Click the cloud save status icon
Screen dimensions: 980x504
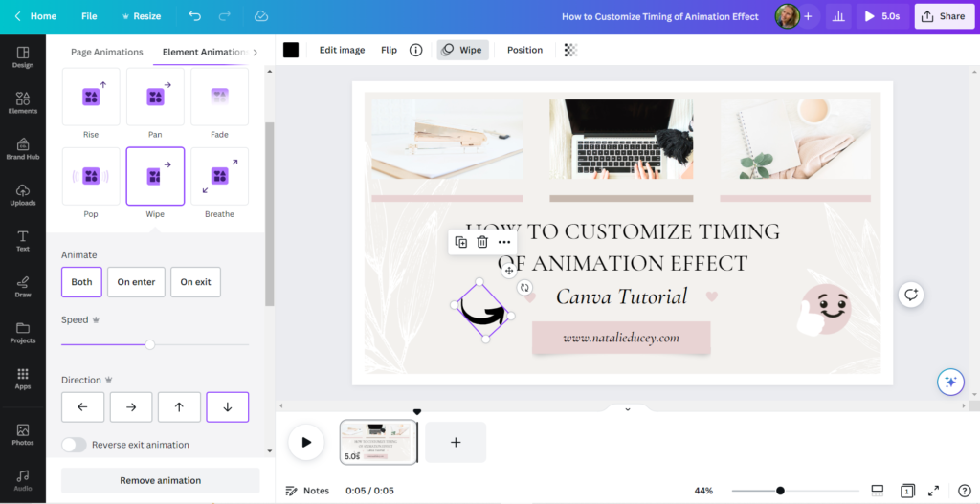pos(261,16)
